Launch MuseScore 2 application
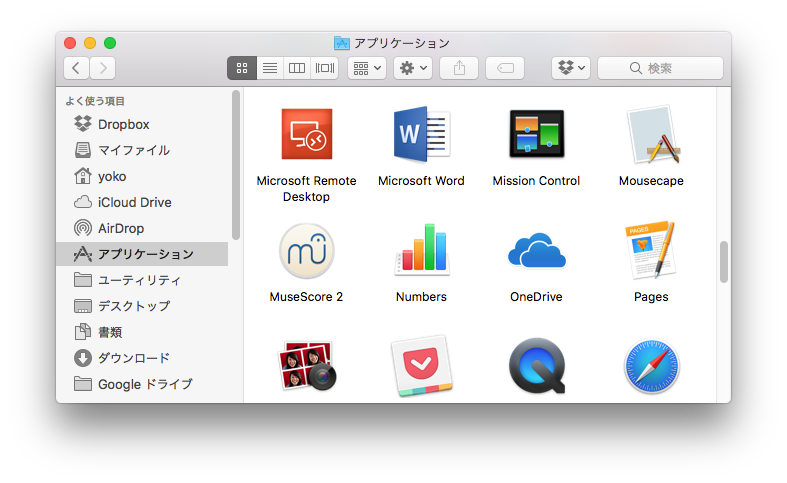 tap(306, 250)
